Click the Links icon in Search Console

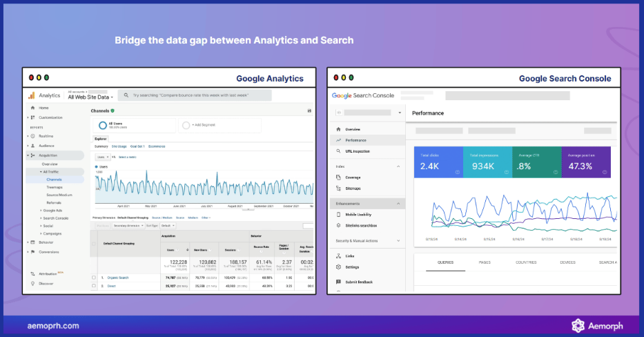tap(338, 256)
